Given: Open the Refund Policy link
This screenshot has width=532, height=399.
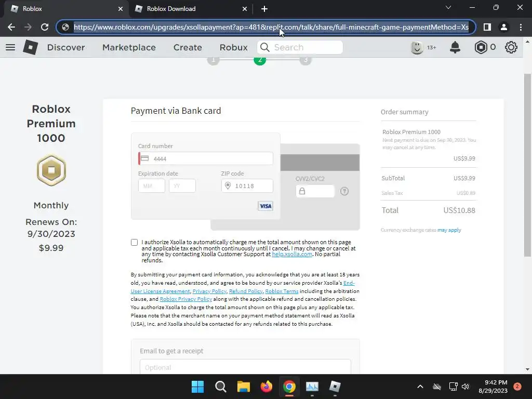Looking at the screenshot, I should (246, 291).
